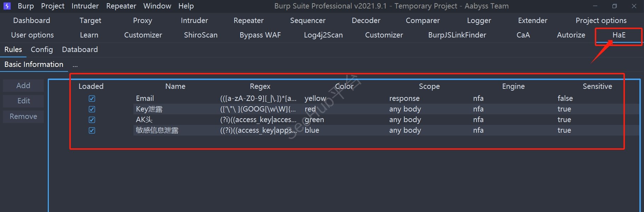Screen dimensions: 644x212
Task: Open the HaE extension tab
Action: 619,35
